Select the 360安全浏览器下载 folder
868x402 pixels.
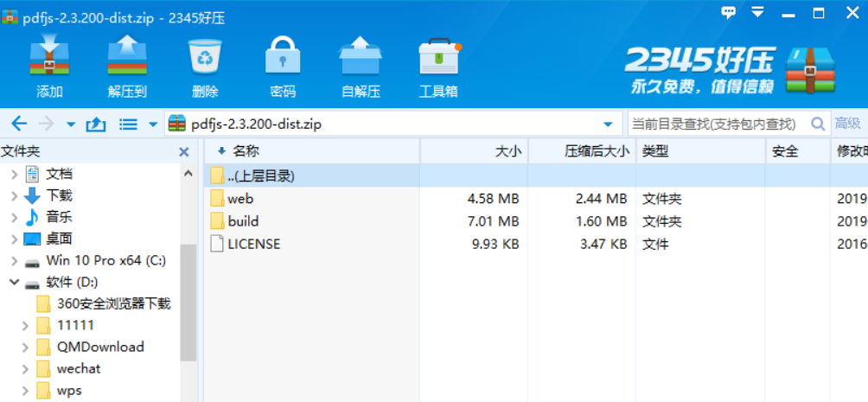[113, 303]
